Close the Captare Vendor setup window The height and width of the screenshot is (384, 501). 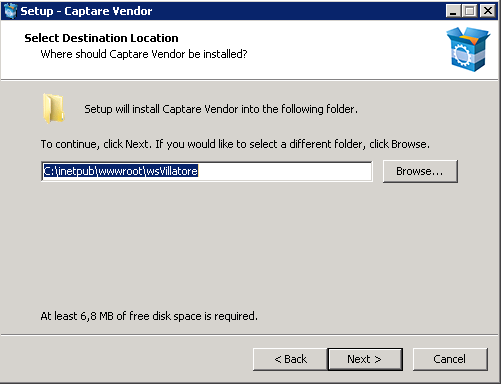[x=488, y=11]
